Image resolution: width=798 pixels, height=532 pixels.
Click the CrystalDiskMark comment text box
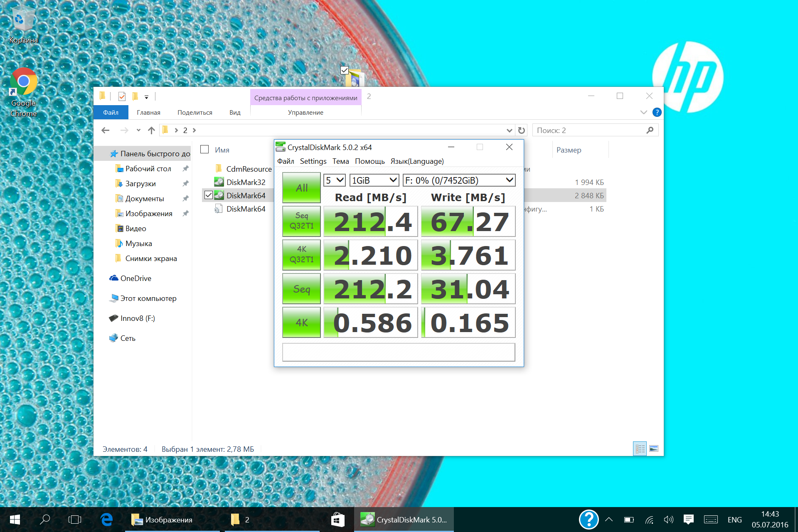click(399, 352)
